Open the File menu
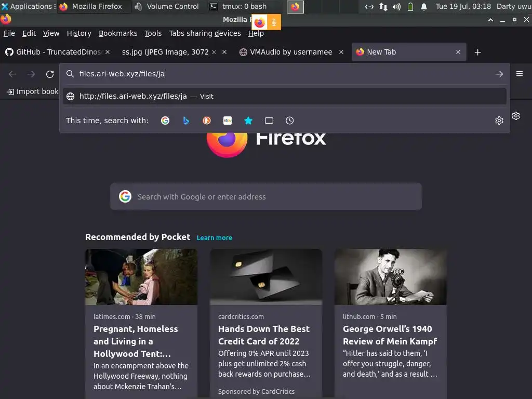The image size is (532, 399). [x=9, y=33]
